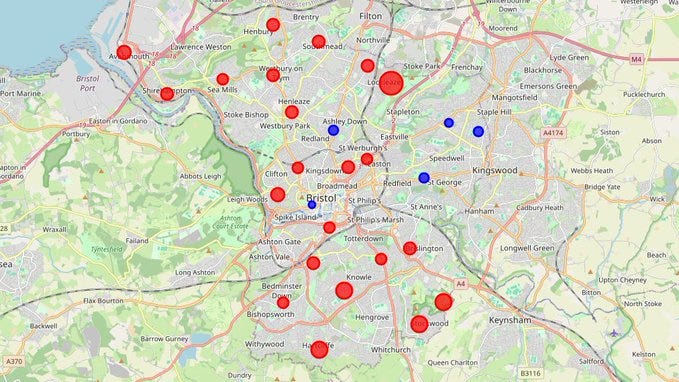Click the blue marker at Ashley Down
Image resolution: width=679 pixels, height=382 pixels.
coord(333,130)
